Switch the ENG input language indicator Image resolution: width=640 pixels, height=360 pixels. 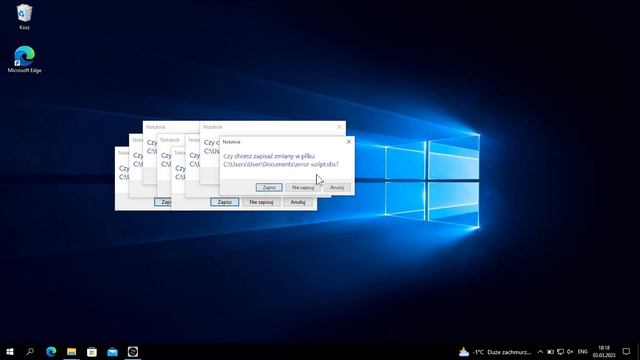(582, 352)
